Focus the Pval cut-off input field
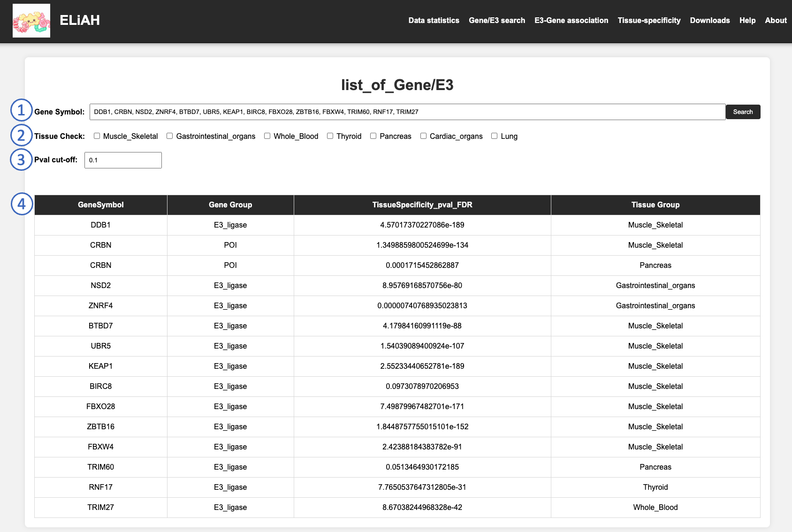 click(123, 160)
